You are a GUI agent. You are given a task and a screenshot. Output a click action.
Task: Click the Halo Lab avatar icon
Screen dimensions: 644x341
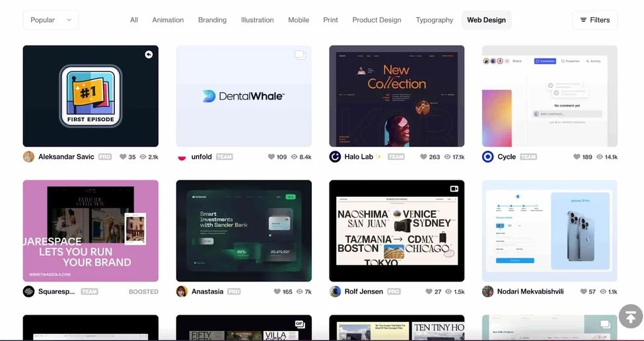(x=335, y=157)
